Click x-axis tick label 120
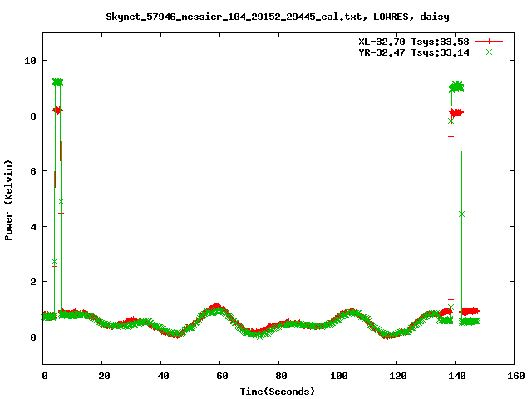 point(398,376)
